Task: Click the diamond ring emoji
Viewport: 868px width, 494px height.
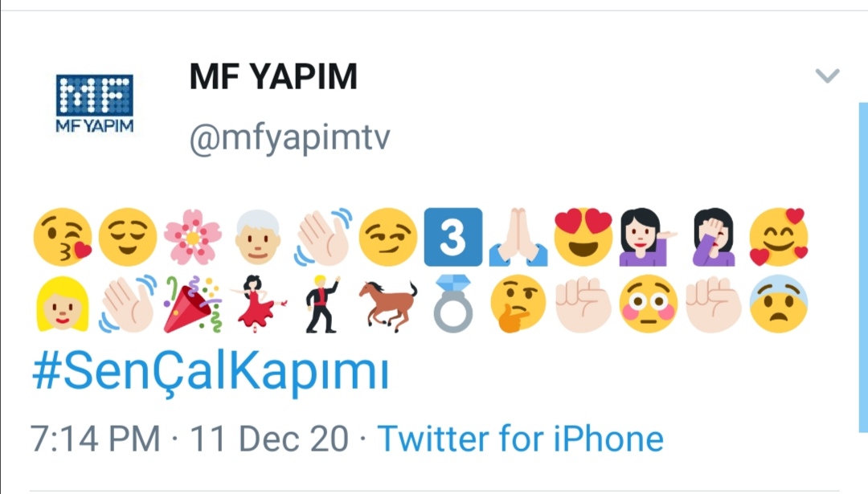Action: (453, 304)
